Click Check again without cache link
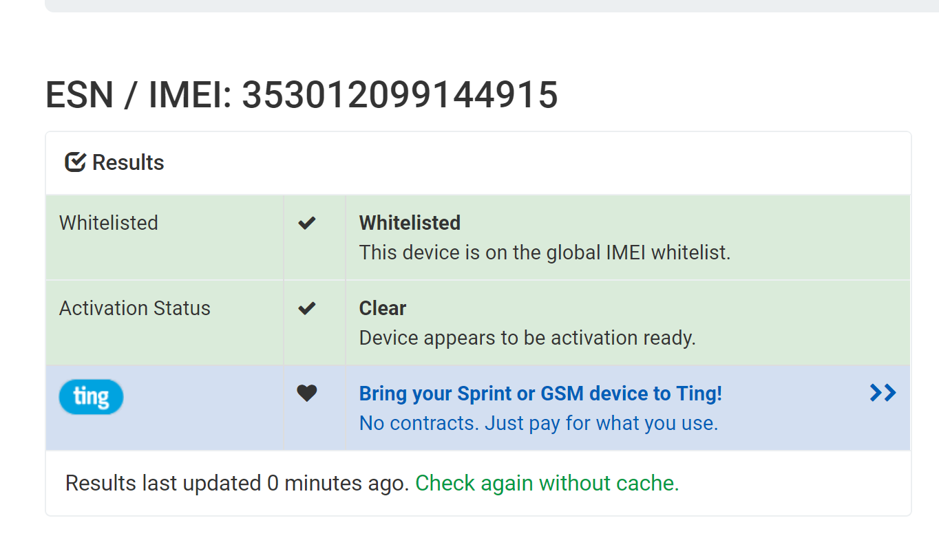 (547, 483)
